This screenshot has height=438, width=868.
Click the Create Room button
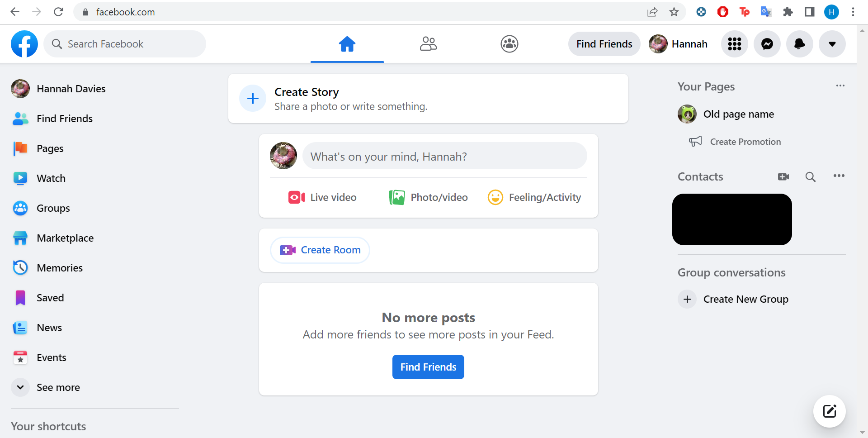coord(320,250)
